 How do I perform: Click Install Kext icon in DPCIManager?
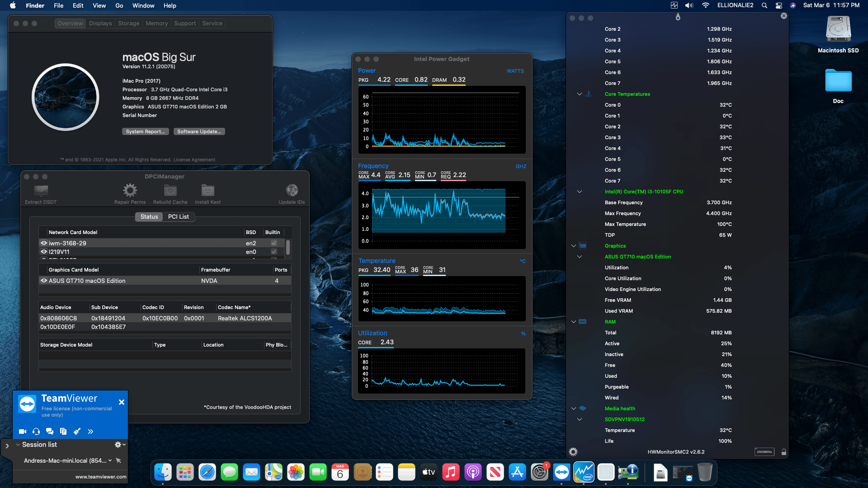point(208,190)
